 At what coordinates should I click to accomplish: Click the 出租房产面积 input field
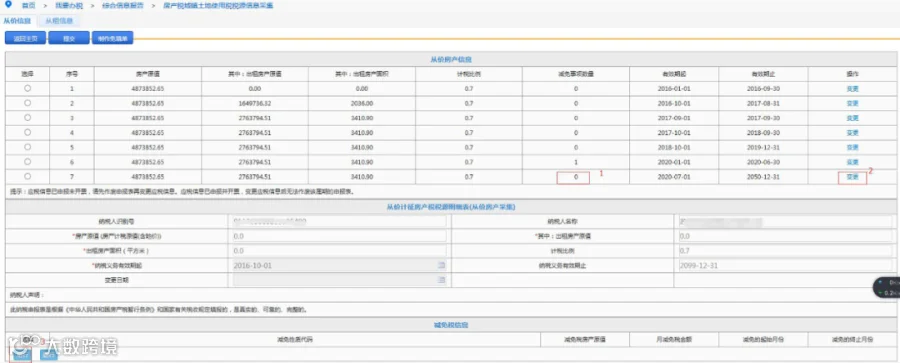pos(339,251)
